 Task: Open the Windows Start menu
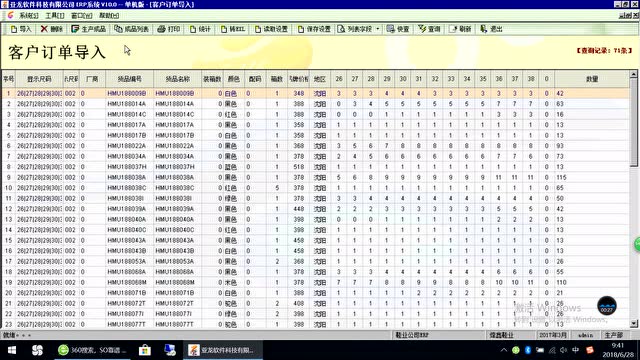click(x=12, y=350)
